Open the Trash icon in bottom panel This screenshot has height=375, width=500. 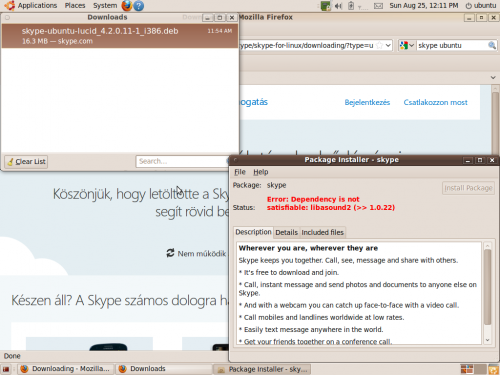tap(493, 369)
